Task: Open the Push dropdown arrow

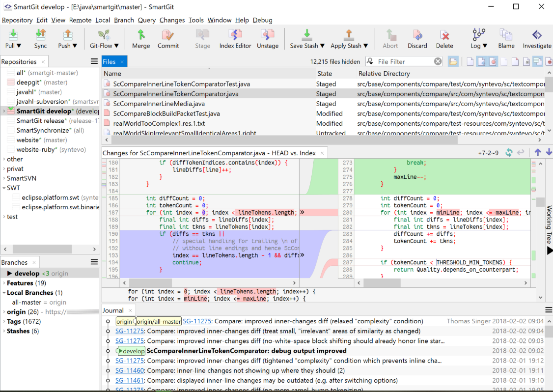Action: click(x=75, y=46)
